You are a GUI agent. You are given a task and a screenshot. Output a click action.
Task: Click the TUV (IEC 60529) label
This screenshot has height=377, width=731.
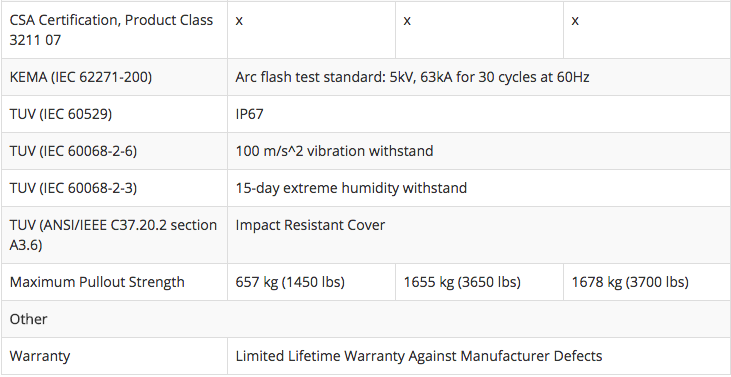[61, 114]
